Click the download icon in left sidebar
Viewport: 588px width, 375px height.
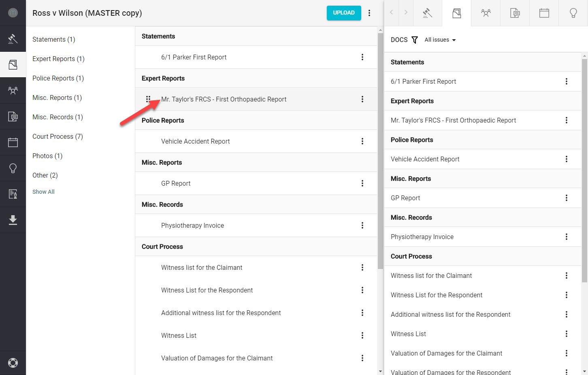tap(13, 220)
